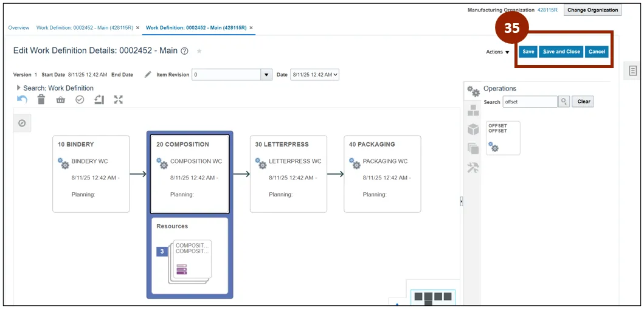The image size is (644, 309).
Task: Click the circled checkmark validate icon
Action: pyautogui.click(x=80, y=100)
